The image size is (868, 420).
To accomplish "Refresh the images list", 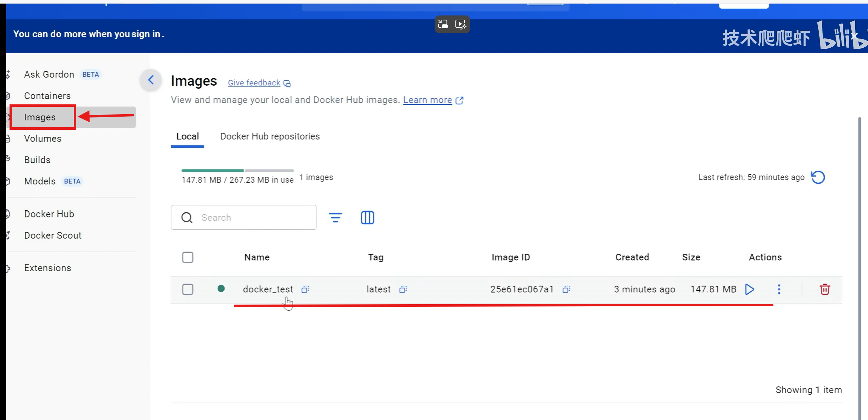I will pyautogui.click(x=818, y=177).
